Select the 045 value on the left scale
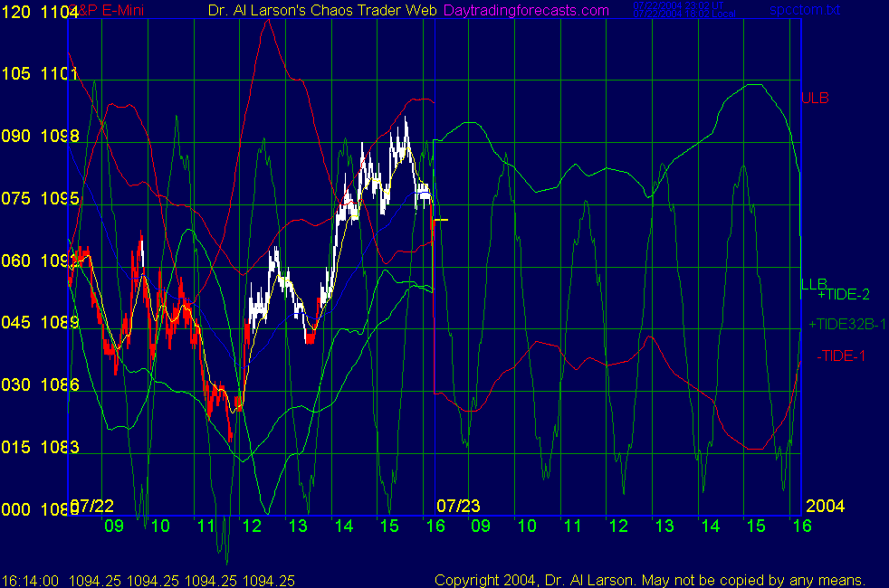This screenshot has width=889, height=588. tap(16, 322)
